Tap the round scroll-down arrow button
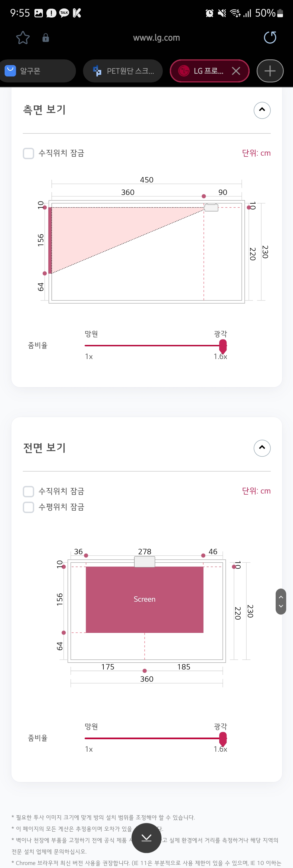This screenshot has height=868, width=293. (x=146, y=838)
